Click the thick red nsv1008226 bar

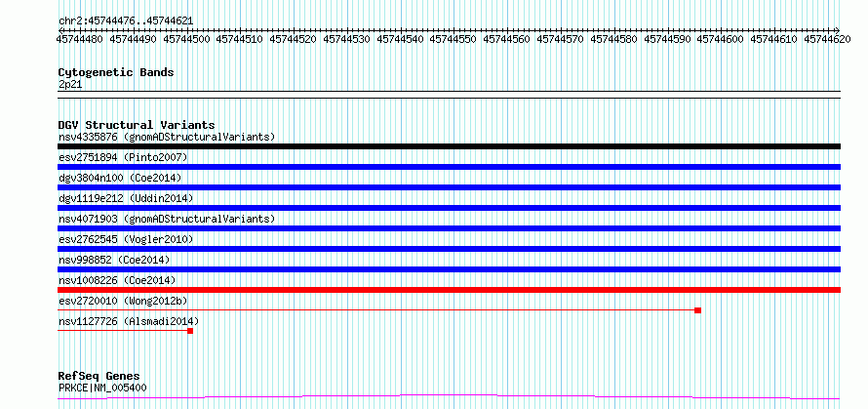click(x=449, y=290)
